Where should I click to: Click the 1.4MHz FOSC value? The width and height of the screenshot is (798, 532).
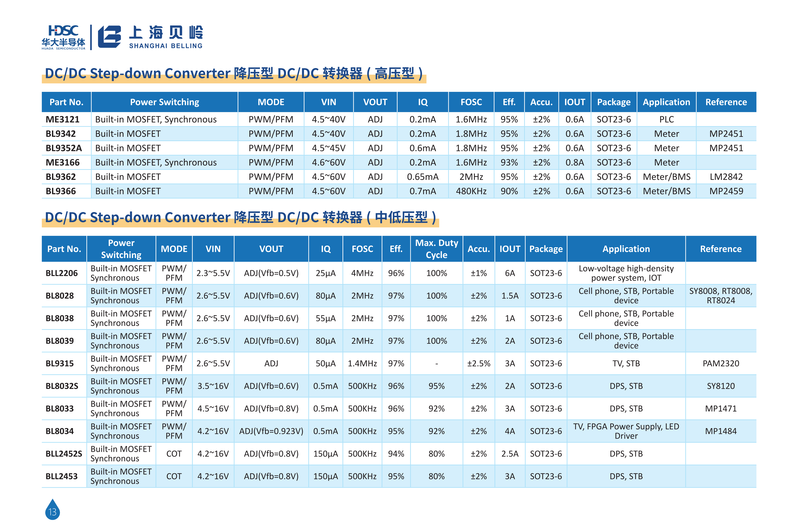point(362,363)
